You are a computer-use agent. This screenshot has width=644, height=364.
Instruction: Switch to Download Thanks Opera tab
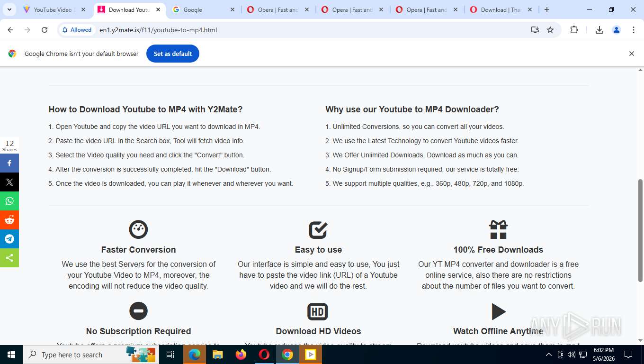point(501,9)
